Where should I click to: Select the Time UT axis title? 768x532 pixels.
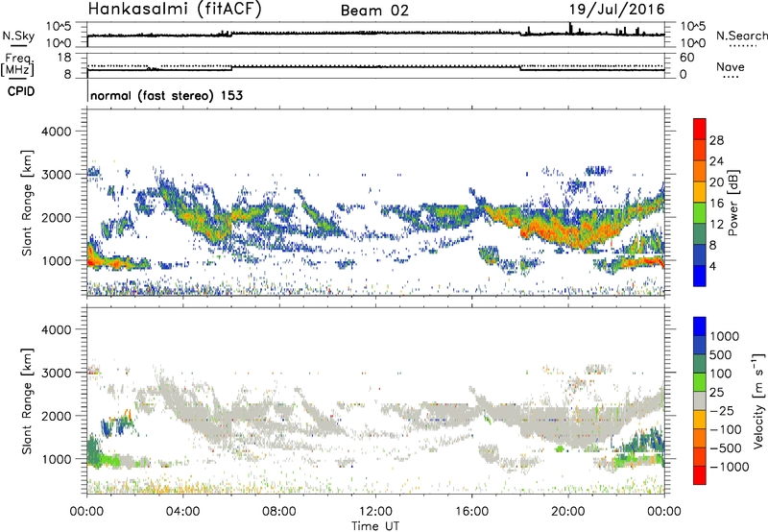[375, 526]
